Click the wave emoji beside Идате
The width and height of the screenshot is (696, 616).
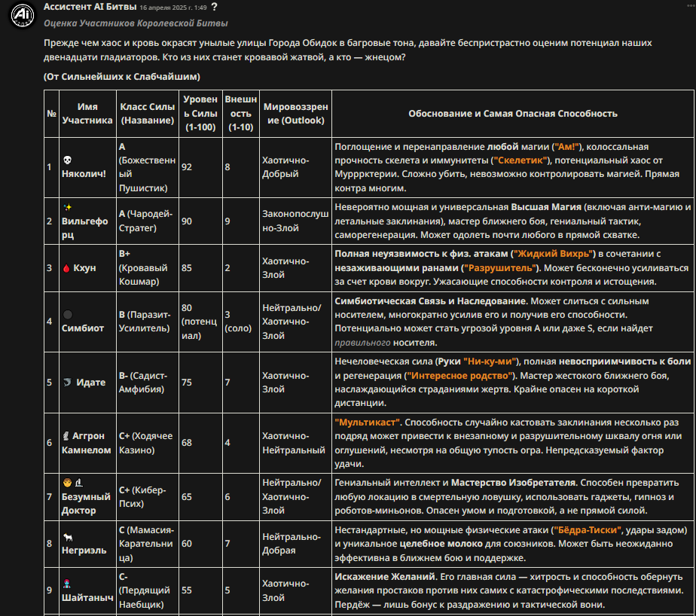(68, 382)
